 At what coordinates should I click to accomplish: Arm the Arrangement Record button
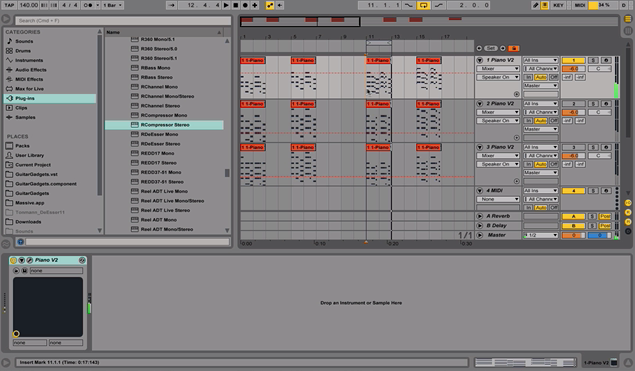(x=245, y=5)
